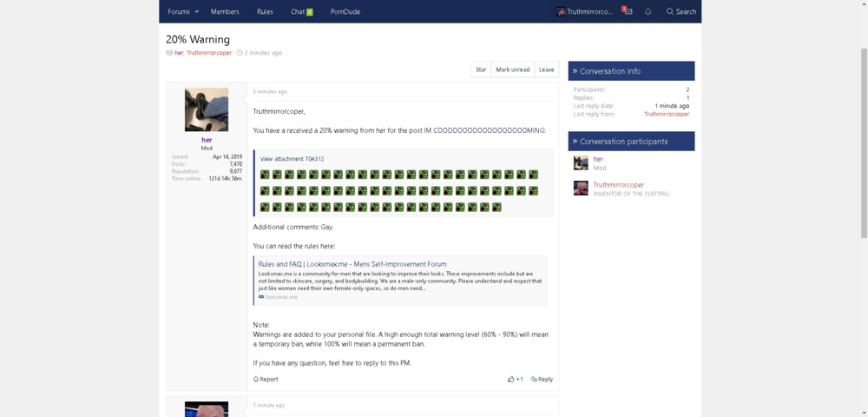View attachment 704312

[293, 159]
